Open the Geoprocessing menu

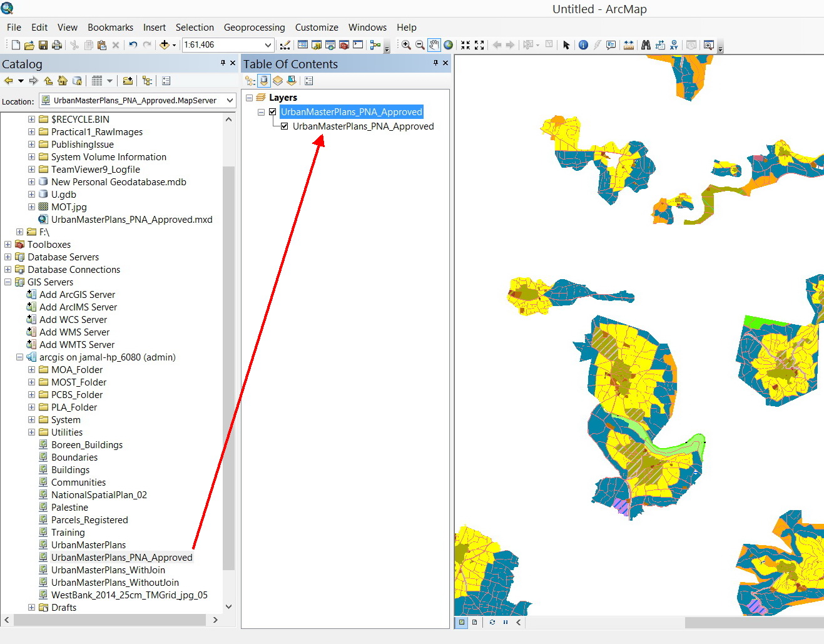click(x=254, y=28)
